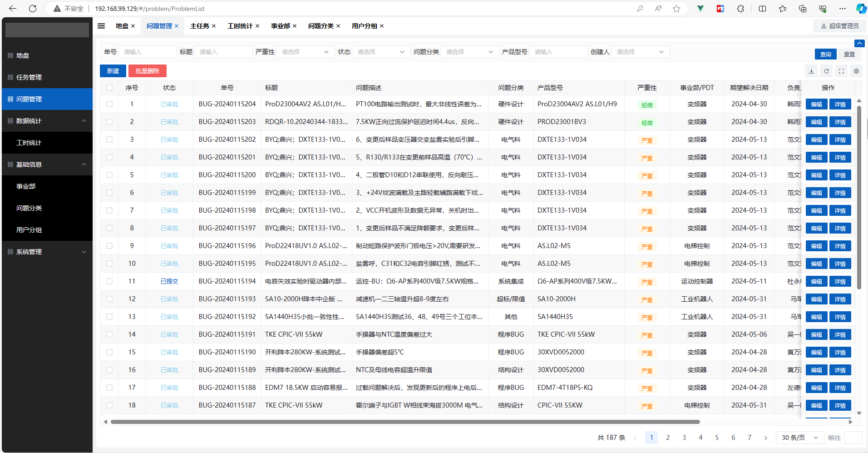
Task: Check the row for BUG-20240115194
Action: pos(109,281)
